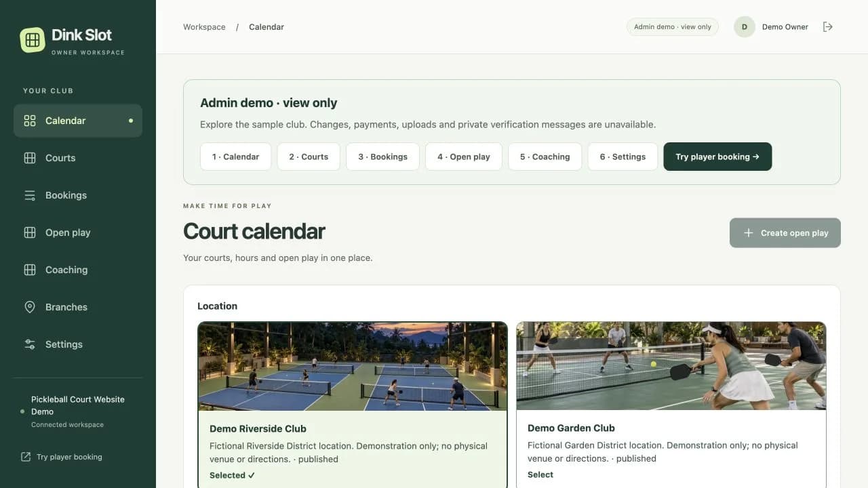This screenshot has height=488, width=868.
Task: Click the Demo Owner avatar circle
Action: pyautogui.click(x=745, y=27)
